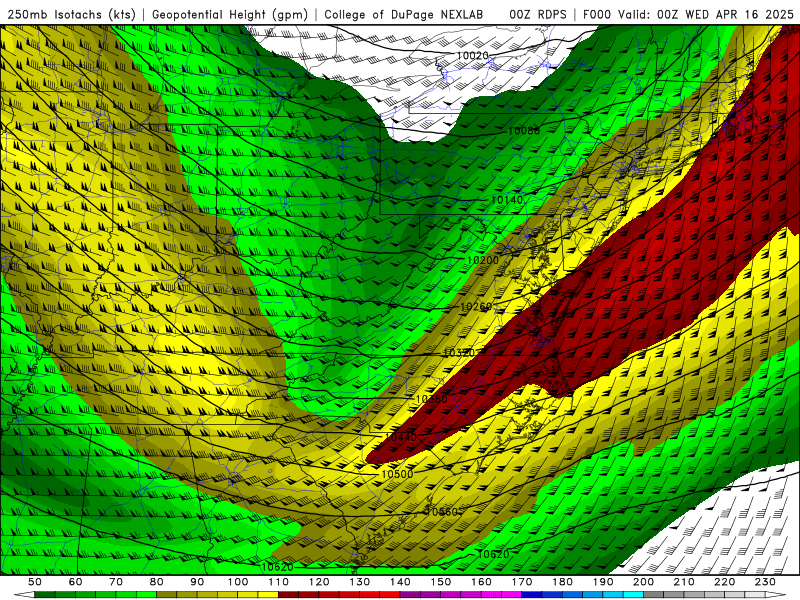Click the '00Z RDPS' model run text

click(x=537, y=14)
